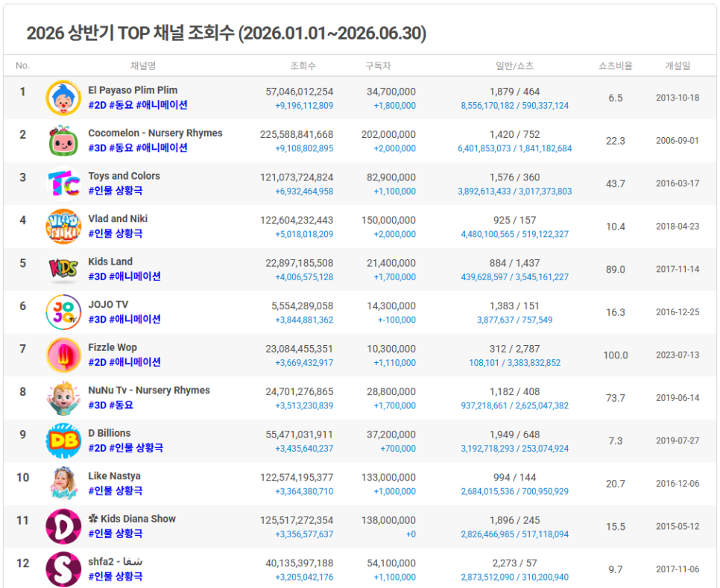This screenshot has width=720, height=588.
Task: Click the 쇼츠비율 column header
Action: pyautogui.click(x=616, y=66)
